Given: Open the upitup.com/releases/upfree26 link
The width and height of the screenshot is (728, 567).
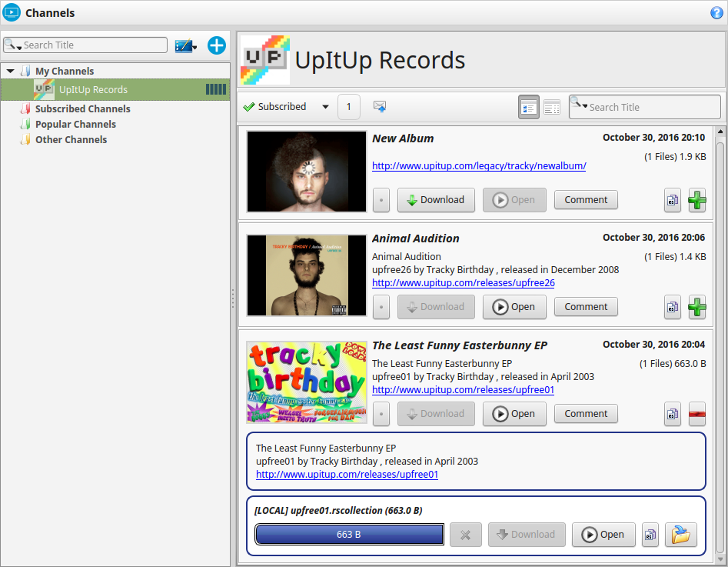Looking at the screenshot, I should (464, 282).
